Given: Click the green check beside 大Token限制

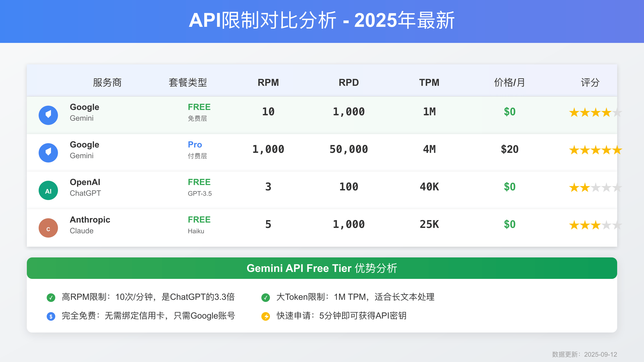Looking at the screenshot, I should coord(266,297).
